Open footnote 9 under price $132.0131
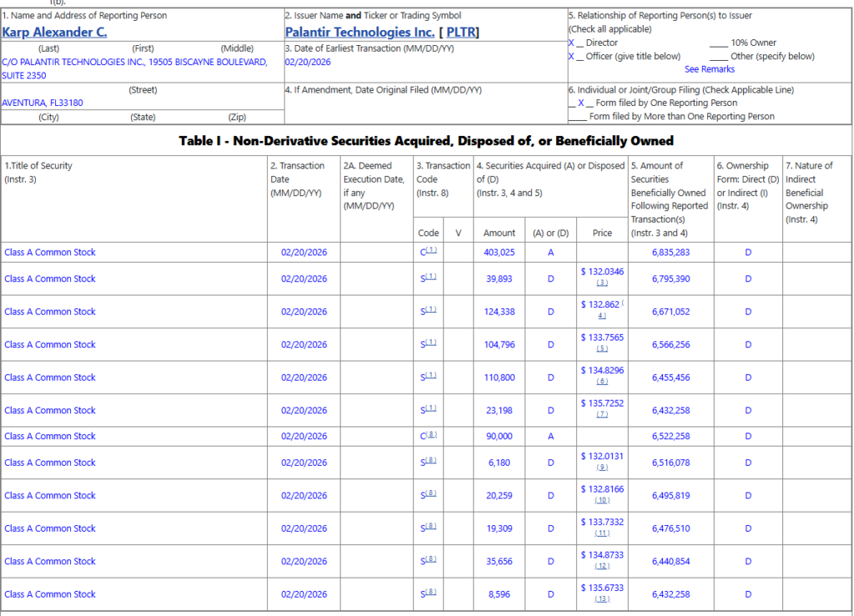 point(602,468)
